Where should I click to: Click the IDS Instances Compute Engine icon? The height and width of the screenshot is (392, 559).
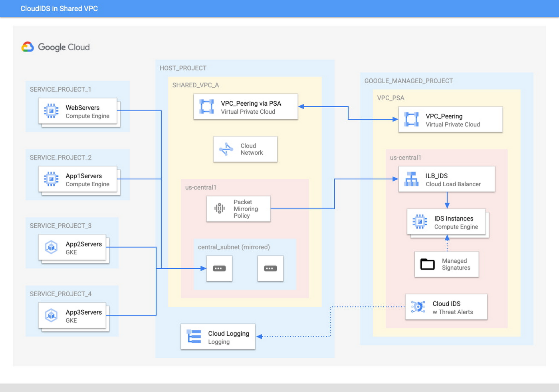tap(420, 221)
